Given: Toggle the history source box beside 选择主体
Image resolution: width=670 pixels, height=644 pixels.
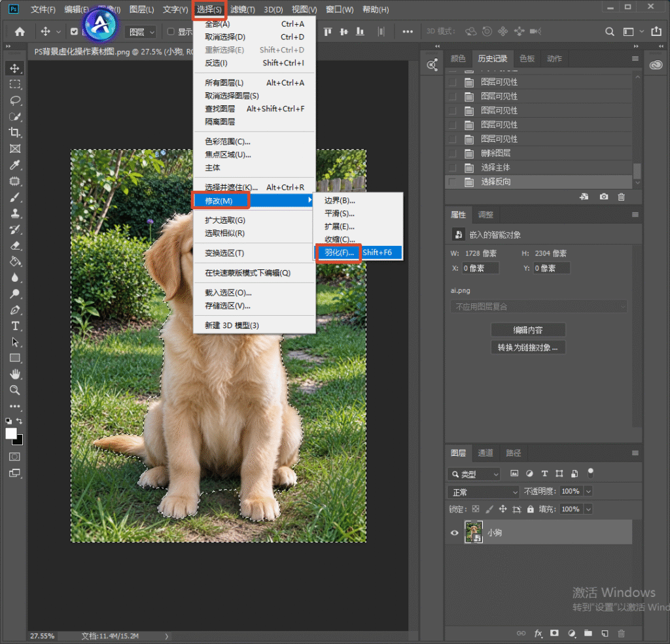Looking at the screenshot, I should click(x=453, y=167).
